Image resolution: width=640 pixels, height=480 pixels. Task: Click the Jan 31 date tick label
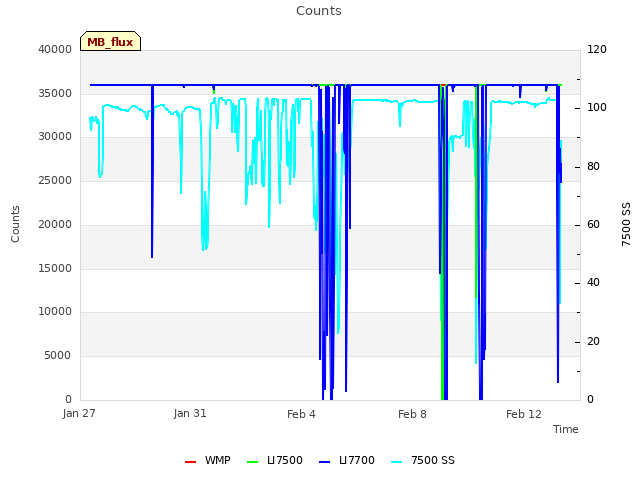pyautogui.click(x=190, y=413)
